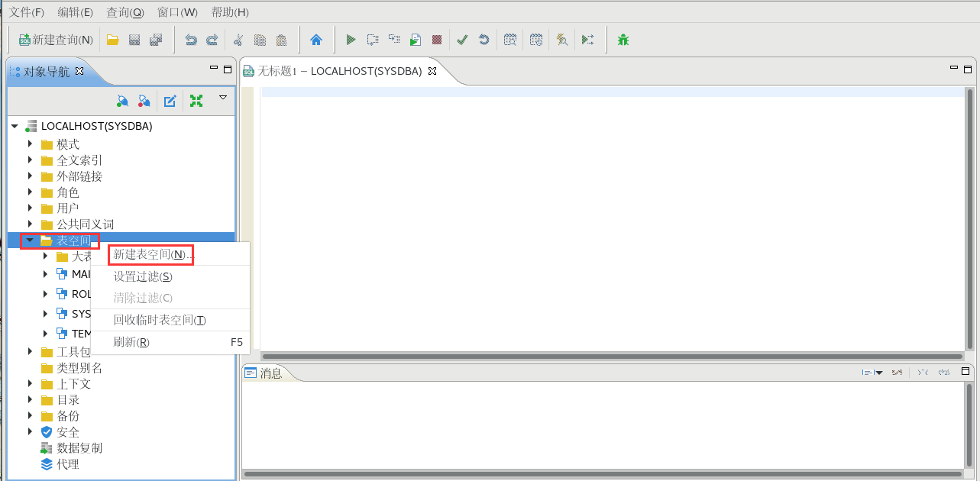Expand the 外部链接 folder arrow
The image size is (980, 481).
click(x=30, y=176)
